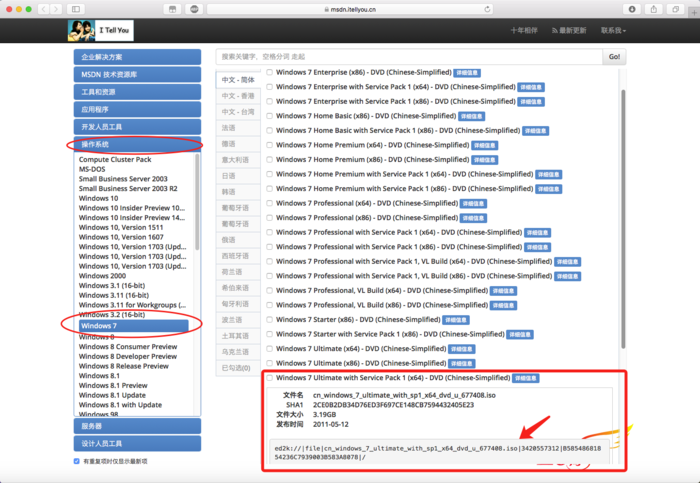Screen dimensions: 700x483
Task: Expand the MSDN 技术资源库 category
Action: [138, 74]
